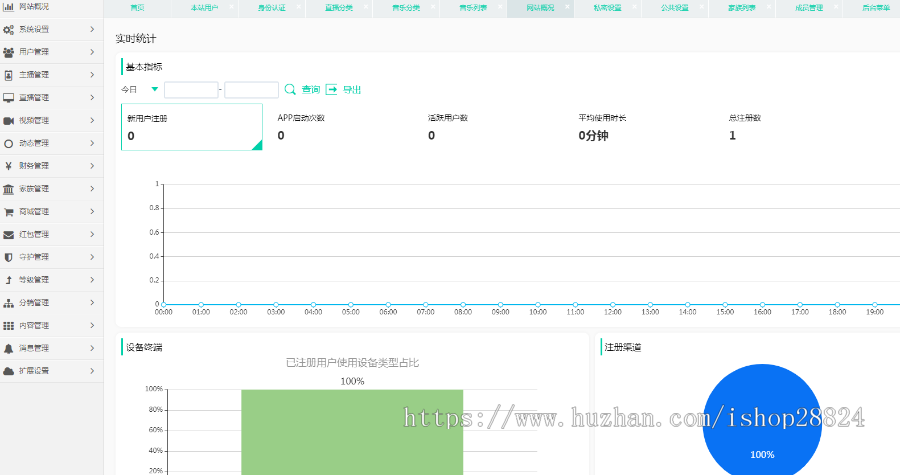Click the camera icon beside 视频管理
Viewport: 900px width, 475px height.
(9, 121)
